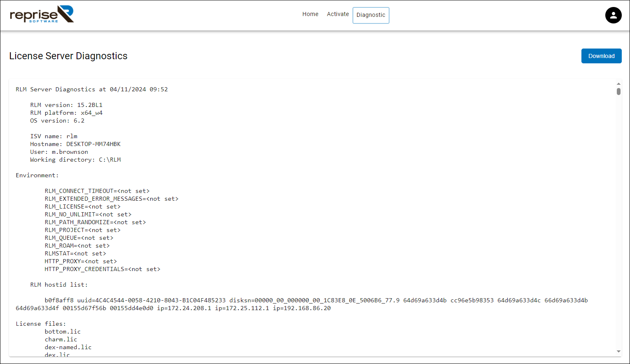
Task: Click the blue R in the logo
Action: click(x=67, y=12)
